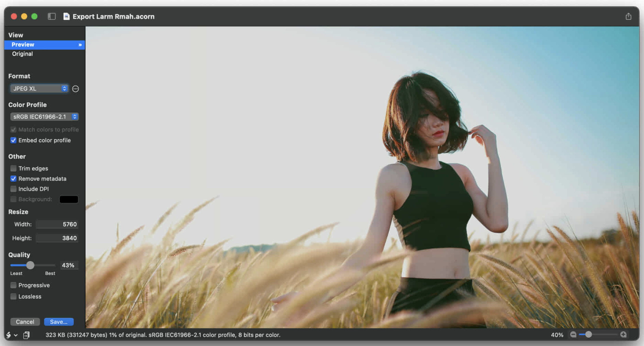The height and width of the screenshot is (346, 644).
Task: Click the window title Export Larm Rmah.acorn
Action: (114, 16)
